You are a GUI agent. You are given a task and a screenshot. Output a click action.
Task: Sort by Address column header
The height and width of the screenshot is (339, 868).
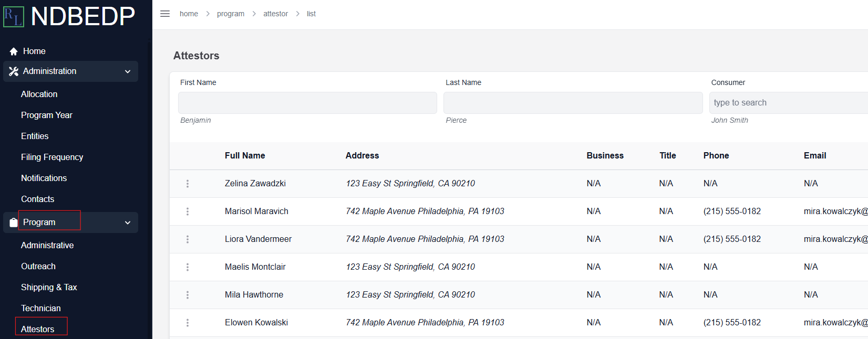click(x=362, y=156)
